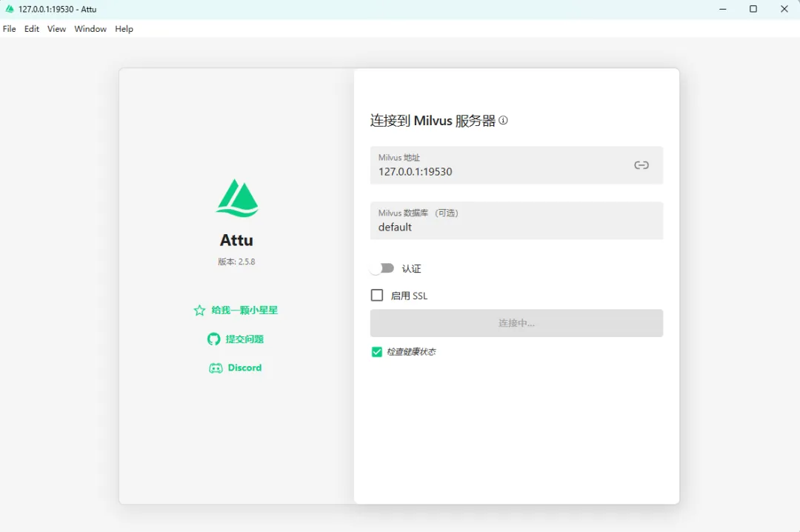Click the Discord icon

216,368
